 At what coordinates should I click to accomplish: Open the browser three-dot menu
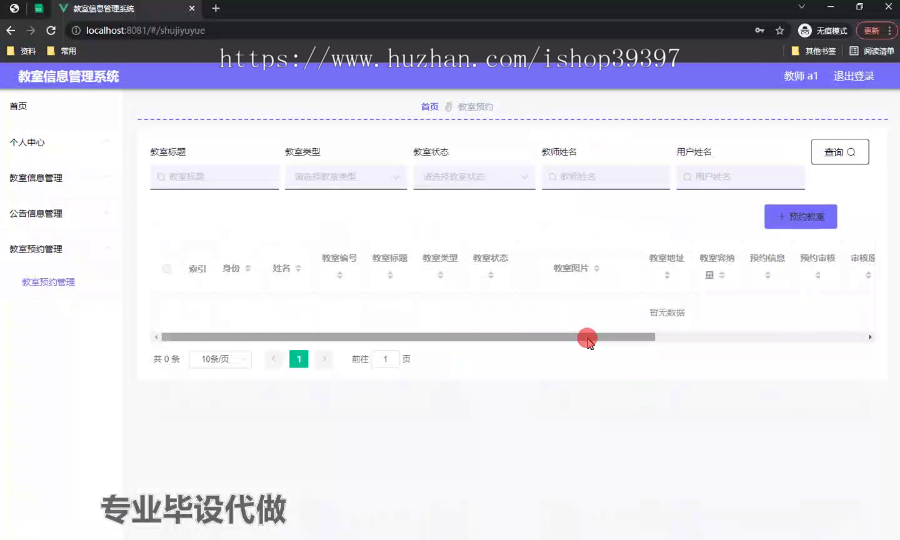pos(890,30)
